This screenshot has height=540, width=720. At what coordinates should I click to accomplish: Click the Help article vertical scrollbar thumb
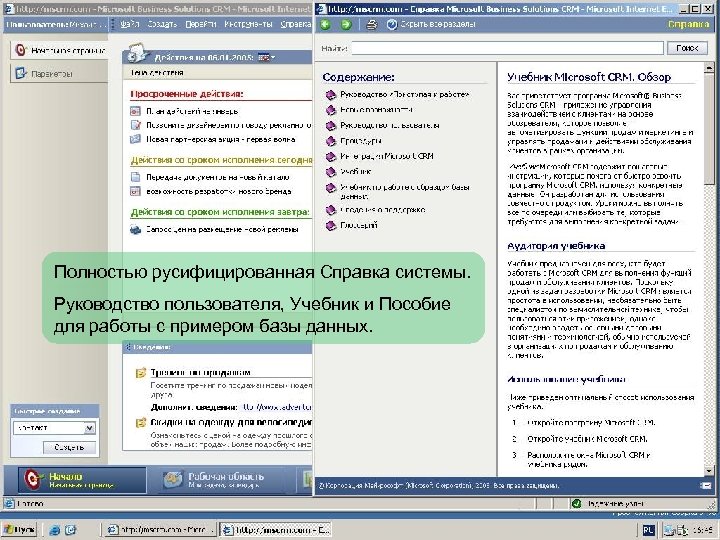[709, 129]
